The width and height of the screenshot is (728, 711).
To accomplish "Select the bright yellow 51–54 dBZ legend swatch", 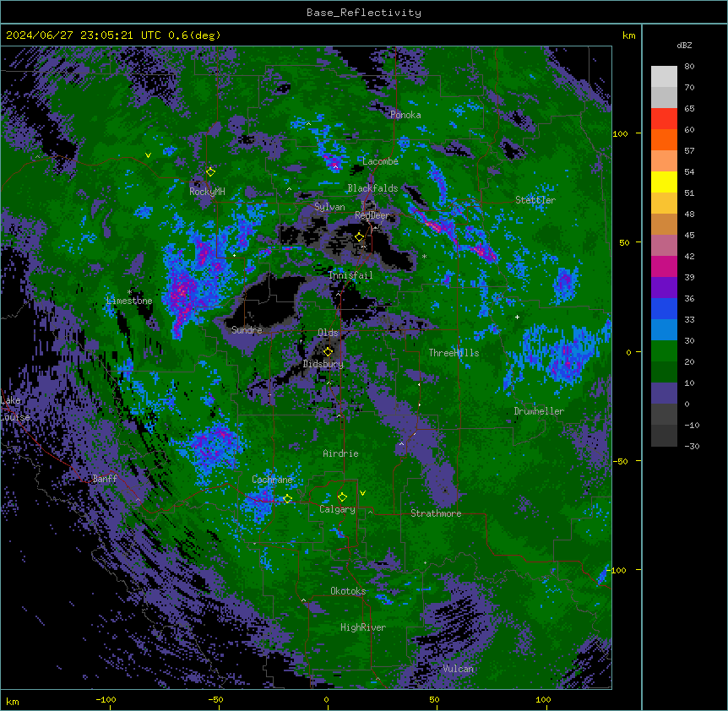I will point(664,182).
